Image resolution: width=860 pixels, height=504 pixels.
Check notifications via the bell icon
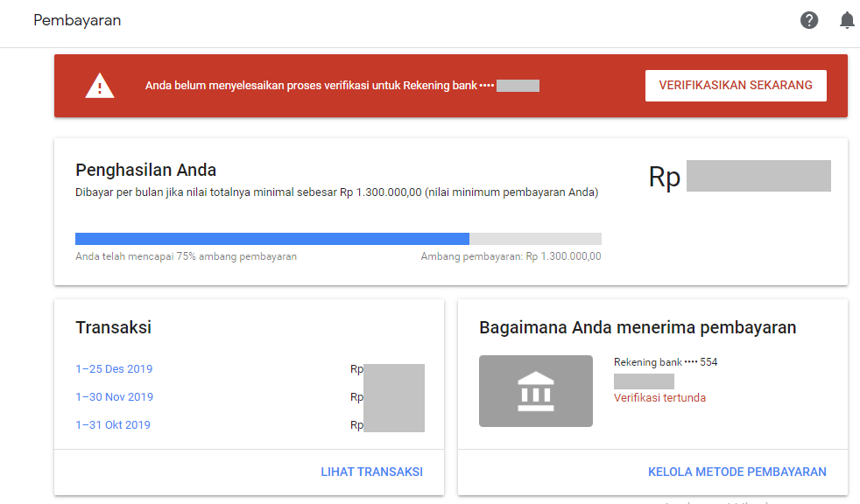[x=846, y=19]
